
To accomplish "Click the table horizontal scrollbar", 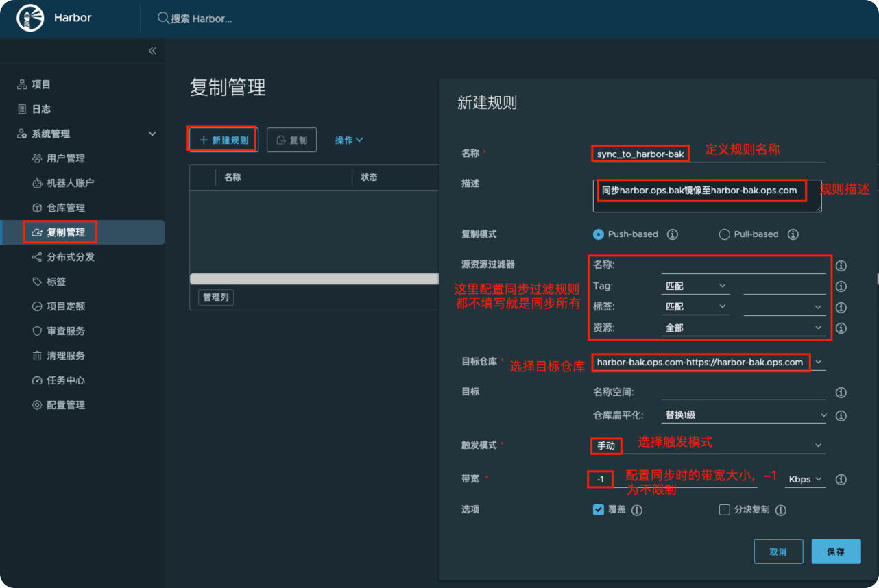I will [x=314, y=279].
